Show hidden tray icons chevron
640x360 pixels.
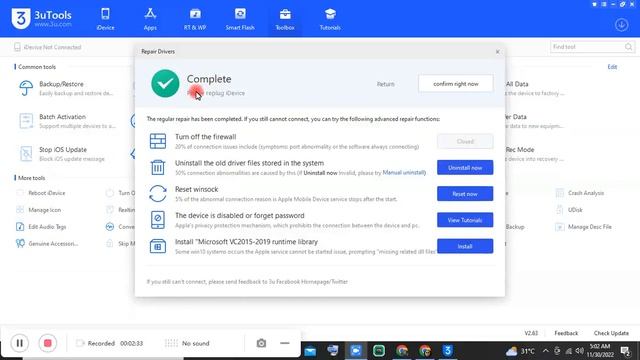click(x=546, y=351)
